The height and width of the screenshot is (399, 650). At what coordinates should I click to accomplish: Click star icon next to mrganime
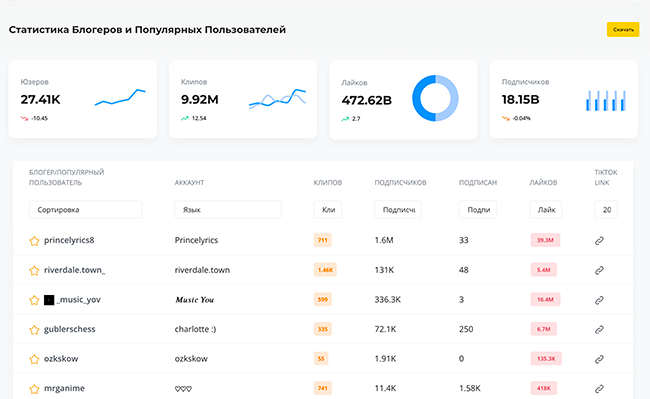(x=34, y=389)
